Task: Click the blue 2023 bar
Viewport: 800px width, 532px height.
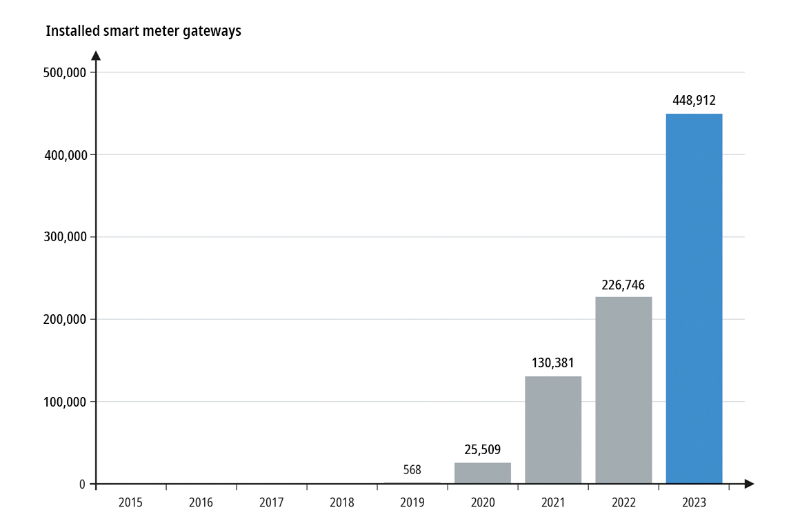Action: pos(694,298)
